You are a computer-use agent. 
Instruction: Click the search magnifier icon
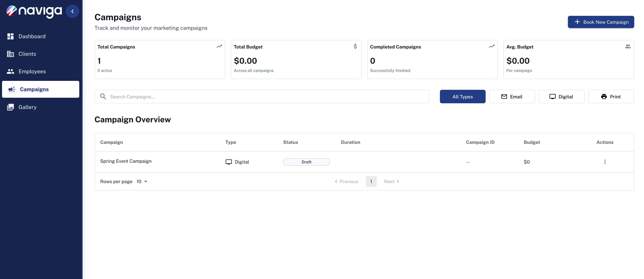(x=103, y=96)
